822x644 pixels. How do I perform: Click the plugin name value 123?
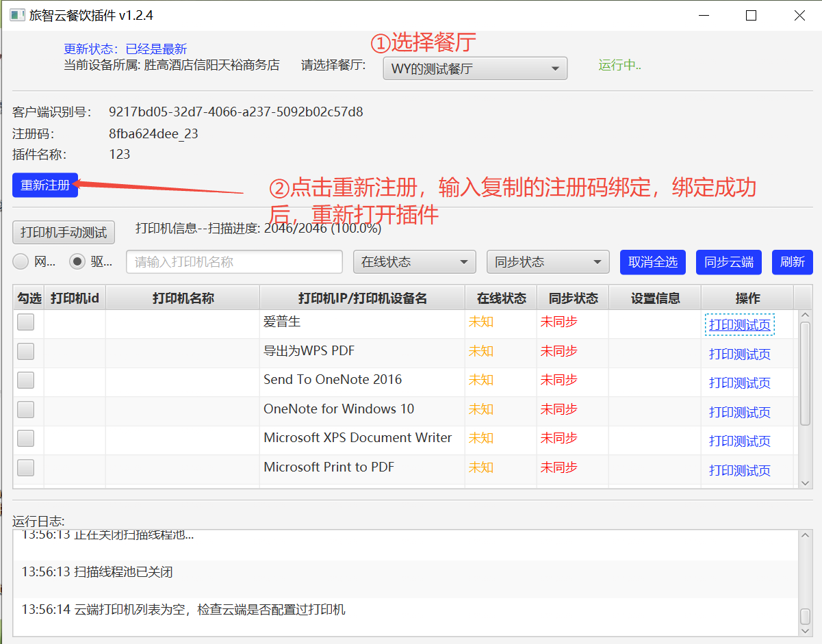120,154
